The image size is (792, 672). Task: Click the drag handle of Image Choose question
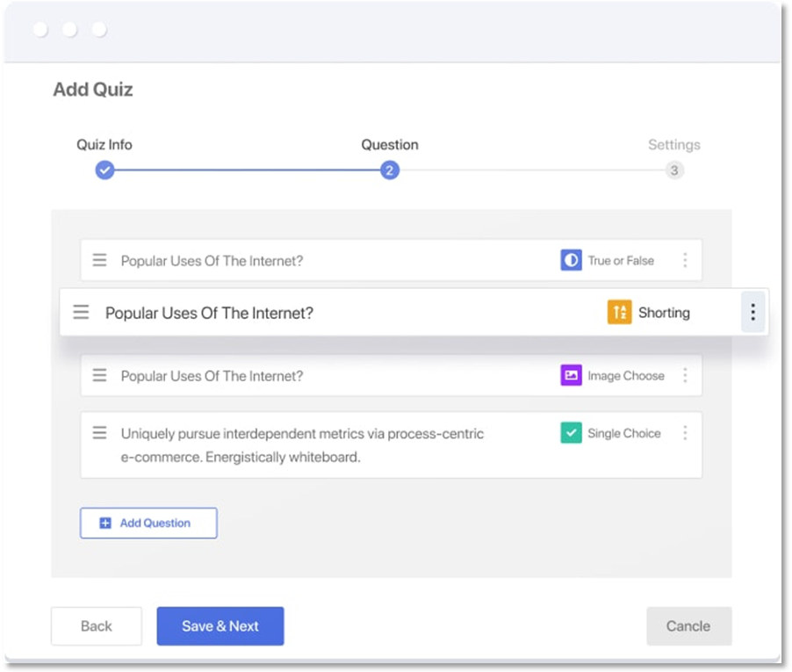(99, 375)
